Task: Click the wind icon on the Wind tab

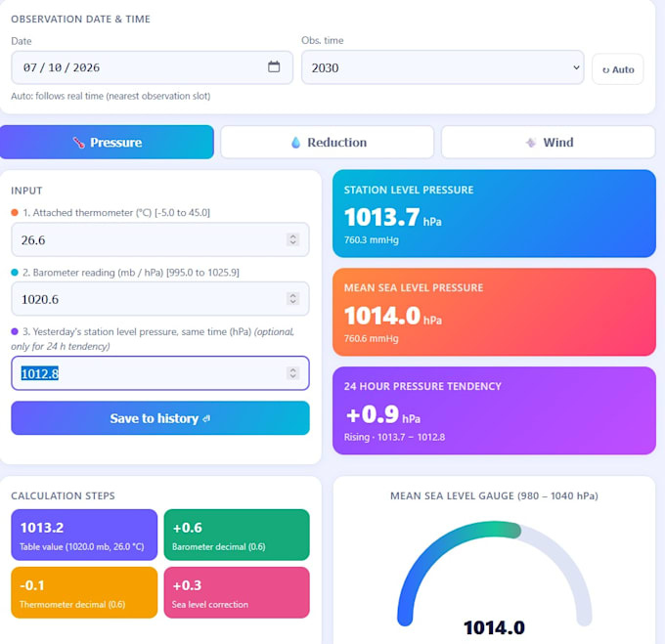Action: (531, 143)
